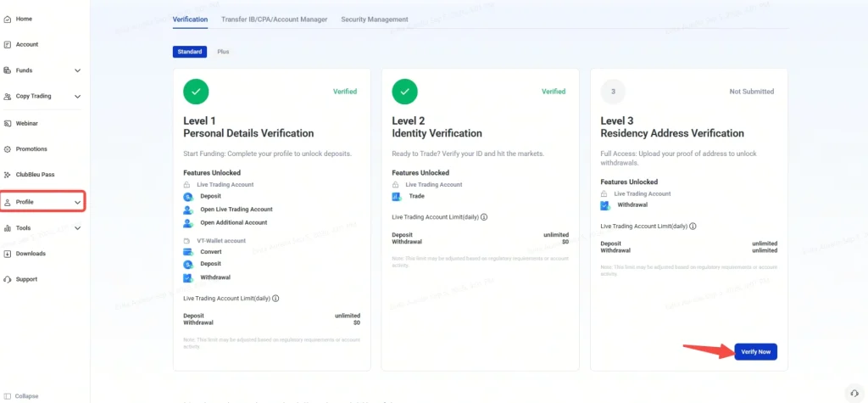Screen dimensions: 868x403
Task: Click the Level 3 step number circle
Action: tap(613, 92)
